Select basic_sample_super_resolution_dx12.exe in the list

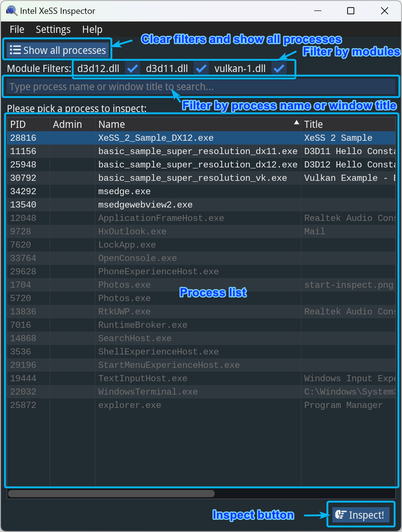(201, 165)
